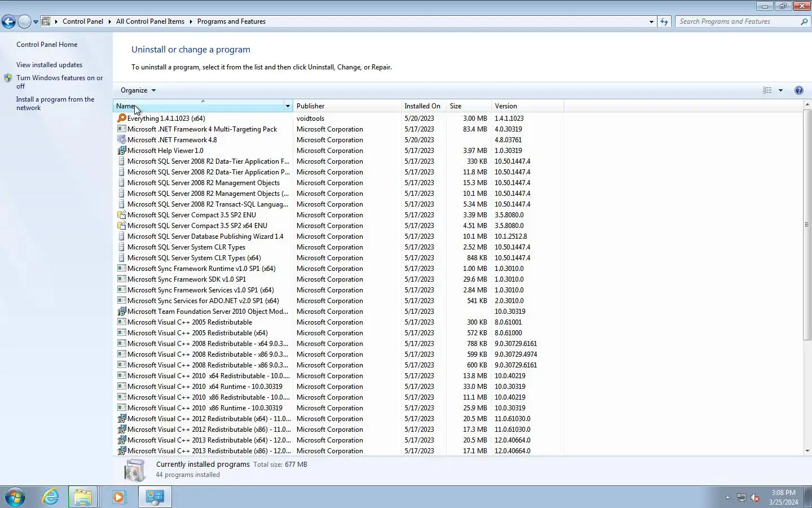Viewport: 812px width, 508px height.
Task: Click the Microsoft .NET Framework 4.8 icon
Action: pos(121,140)
